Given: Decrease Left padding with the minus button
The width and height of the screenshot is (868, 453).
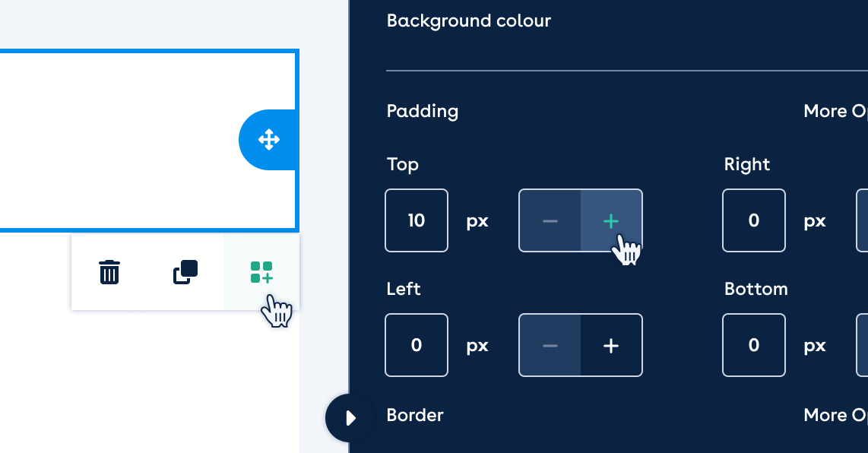Looking at the screenshot, I should [550, 345].
